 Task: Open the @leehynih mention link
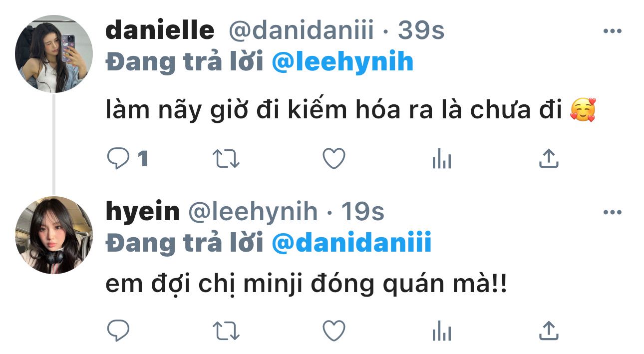[343, 62]
